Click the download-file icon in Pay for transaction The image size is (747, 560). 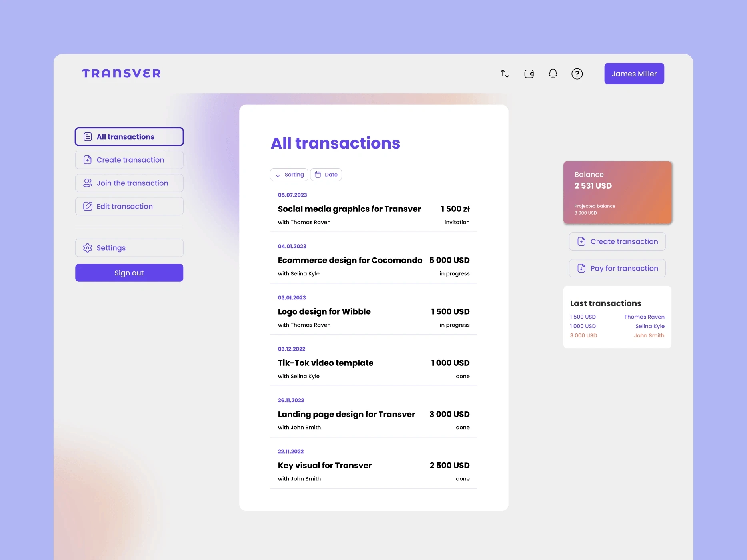point(581,268)
